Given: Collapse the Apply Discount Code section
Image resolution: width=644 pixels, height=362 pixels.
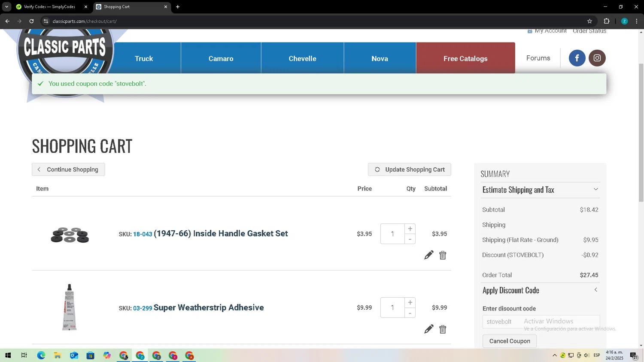Looking at the screenshot, I should pos(541,290).
